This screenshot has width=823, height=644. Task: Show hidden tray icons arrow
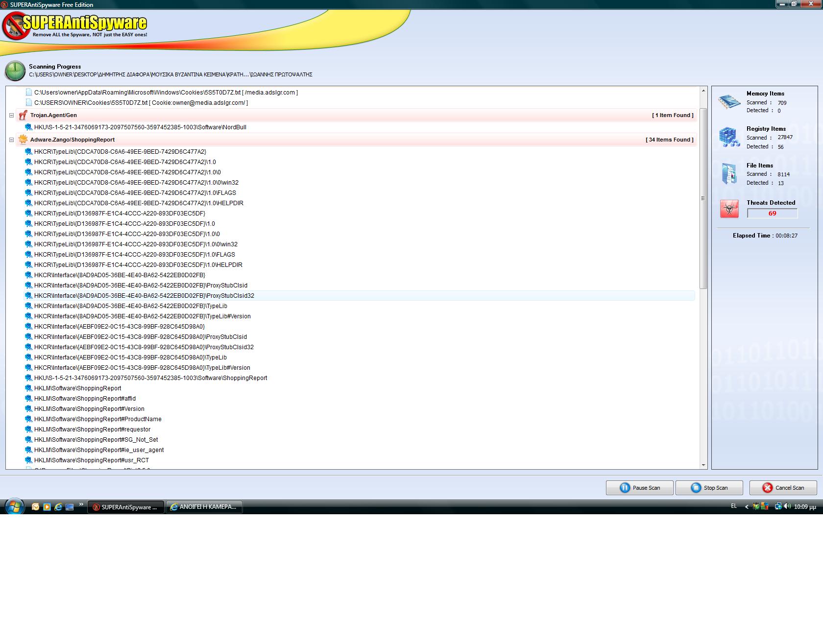[x=747, y=507]
